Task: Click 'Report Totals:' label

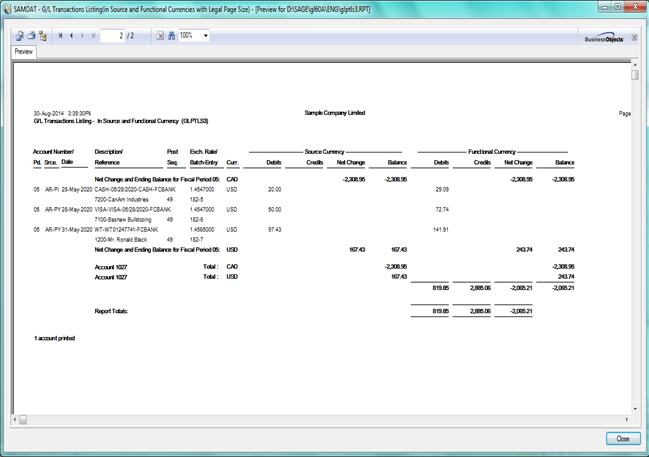Action: [x=111, y=311]
